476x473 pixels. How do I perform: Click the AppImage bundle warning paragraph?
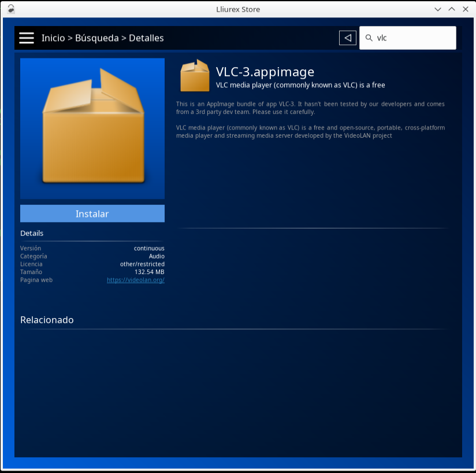click(x=310, y=108)
